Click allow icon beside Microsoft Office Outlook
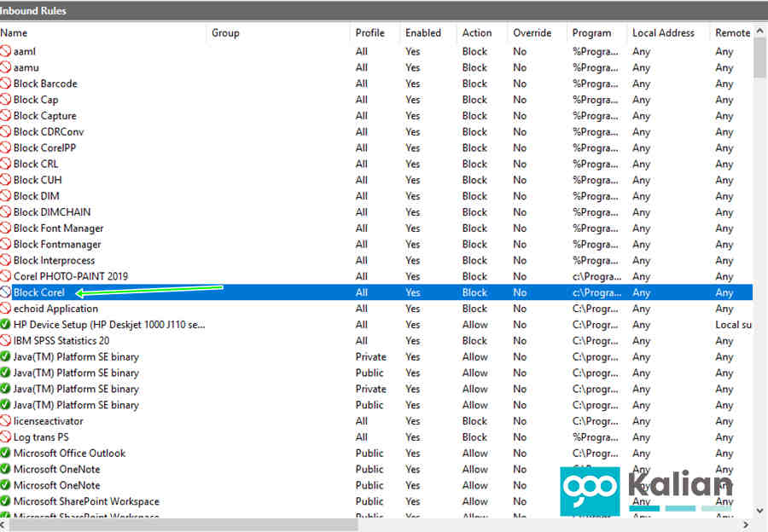Viewport: 768px width, 532px height. 5,454
